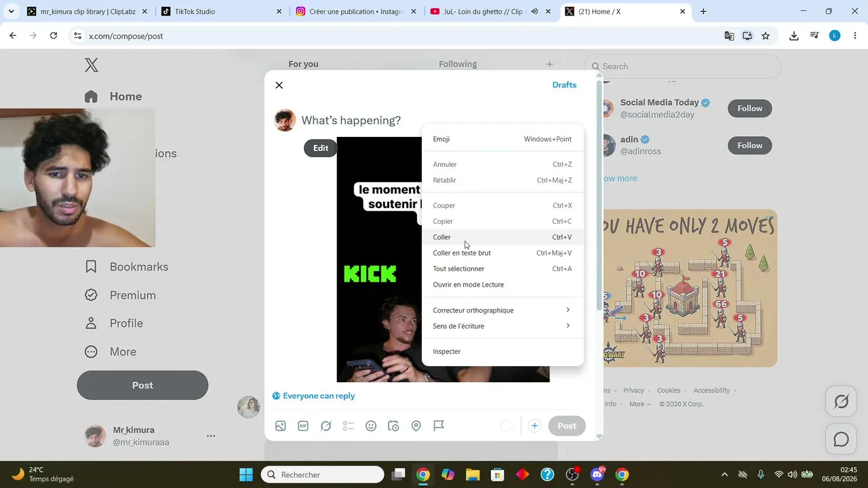Open the Windows Start menu
Viewport: 868px width, 488px height.
245,474
